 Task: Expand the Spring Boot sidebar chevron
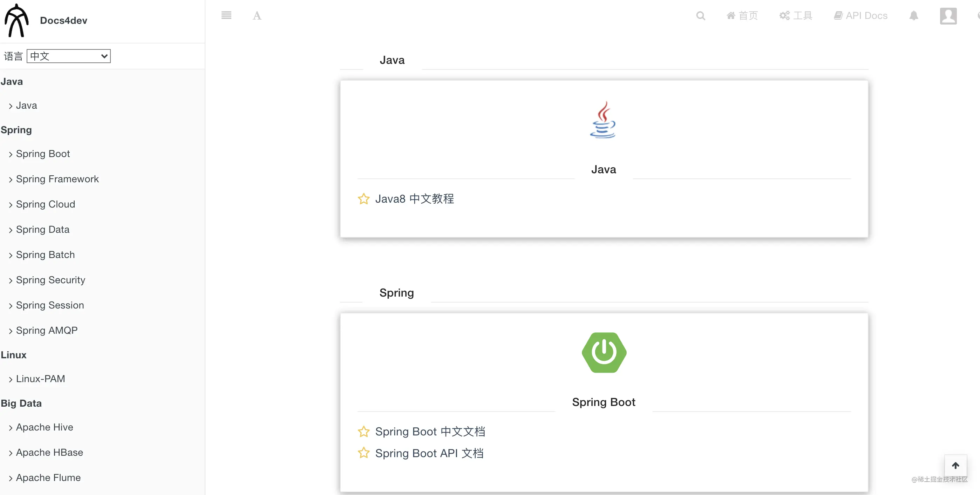point(11,155)
